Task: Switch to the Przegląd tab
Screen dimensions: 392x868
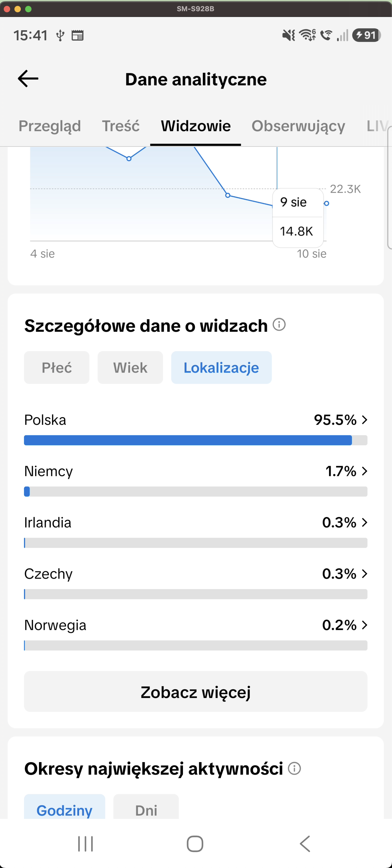Action: (x=50, y=126)
